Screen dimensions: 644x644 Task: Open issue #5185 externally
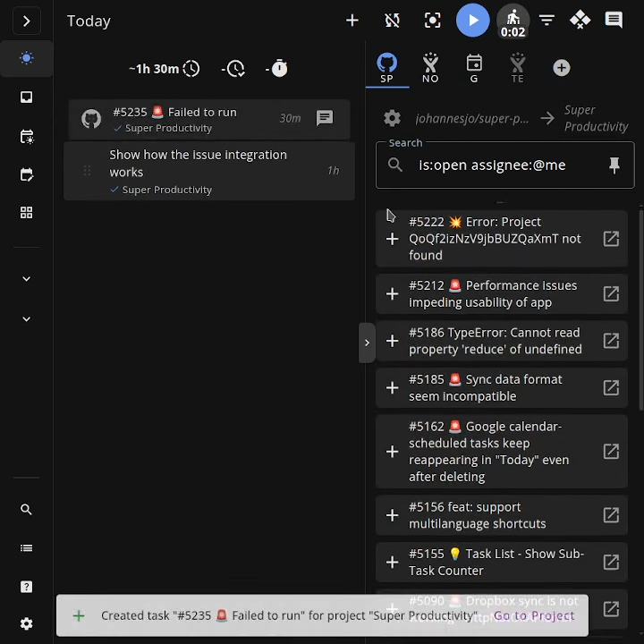click(611, 387)
